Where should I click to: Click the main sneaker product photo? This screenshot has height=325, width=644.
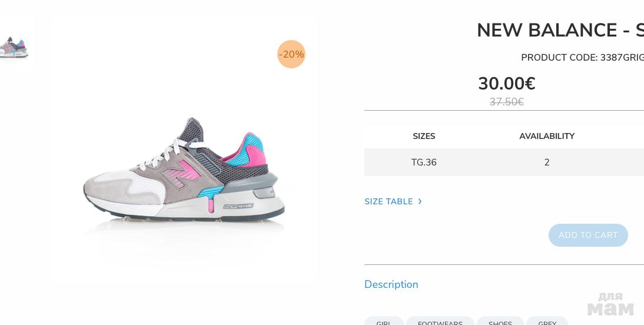click(x=184, y=171)
